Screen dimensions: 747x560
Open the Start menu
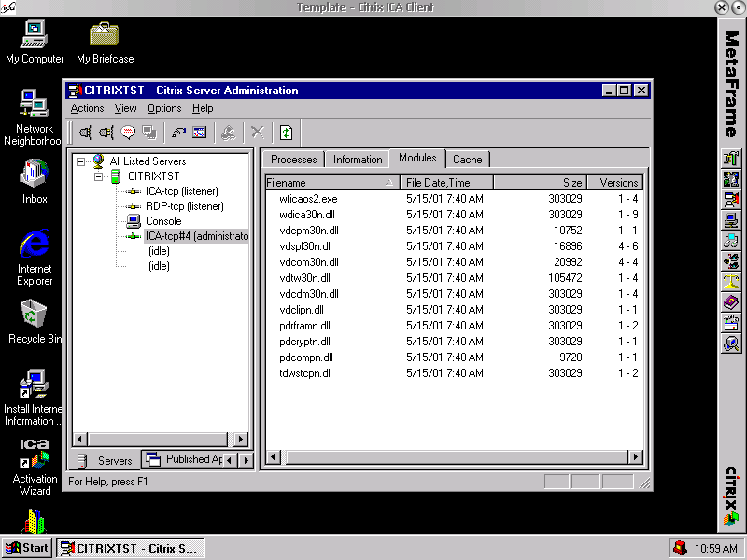27,548
